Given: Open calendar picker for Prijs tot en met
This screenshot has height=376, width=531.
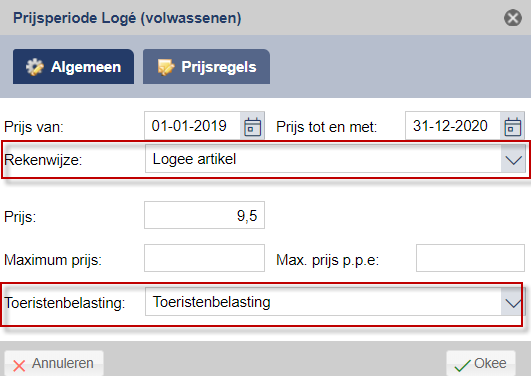Looking at the screenshot, I should [x=512, y=126].
